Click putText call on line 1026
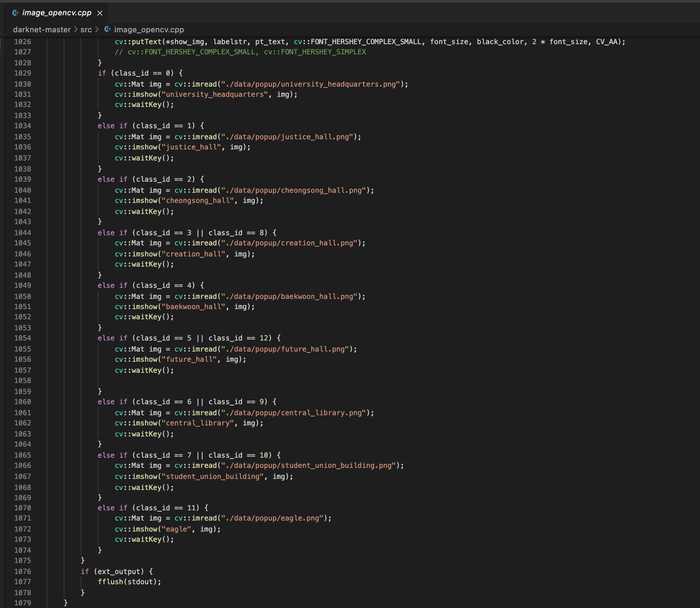 [x=147, y=42]
